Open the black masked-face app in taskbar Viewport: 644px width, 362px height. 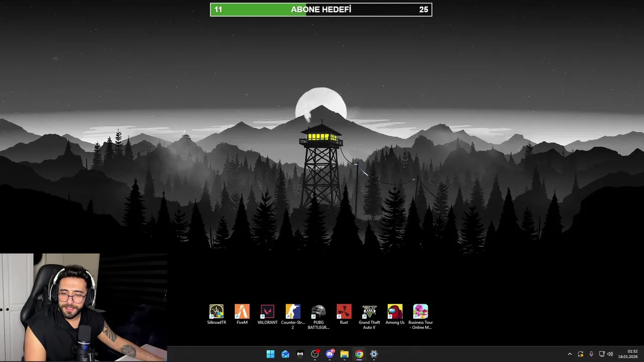(x=300, y=354)
